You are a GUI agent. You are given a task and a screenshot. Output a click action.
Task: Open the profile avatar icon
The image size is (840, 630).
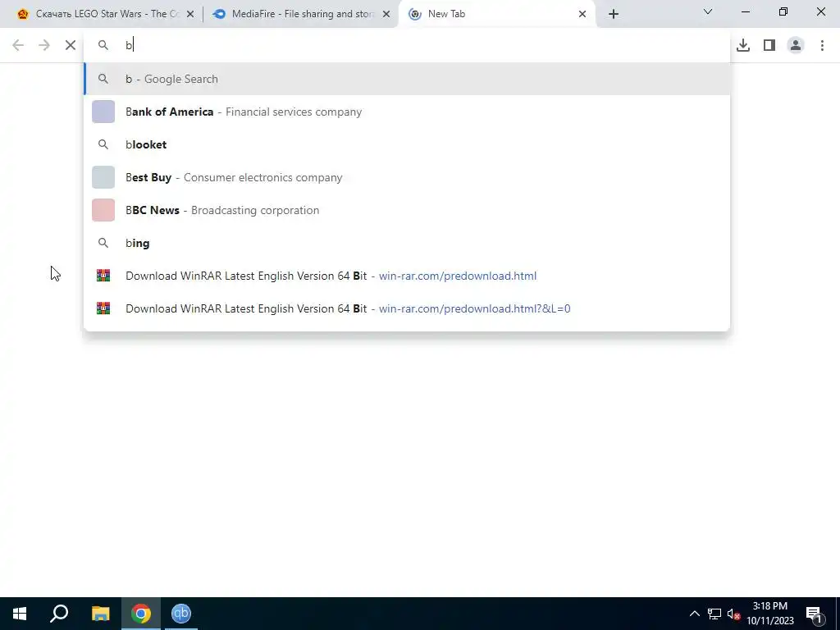pyautogui.click(x=796, y=46)
